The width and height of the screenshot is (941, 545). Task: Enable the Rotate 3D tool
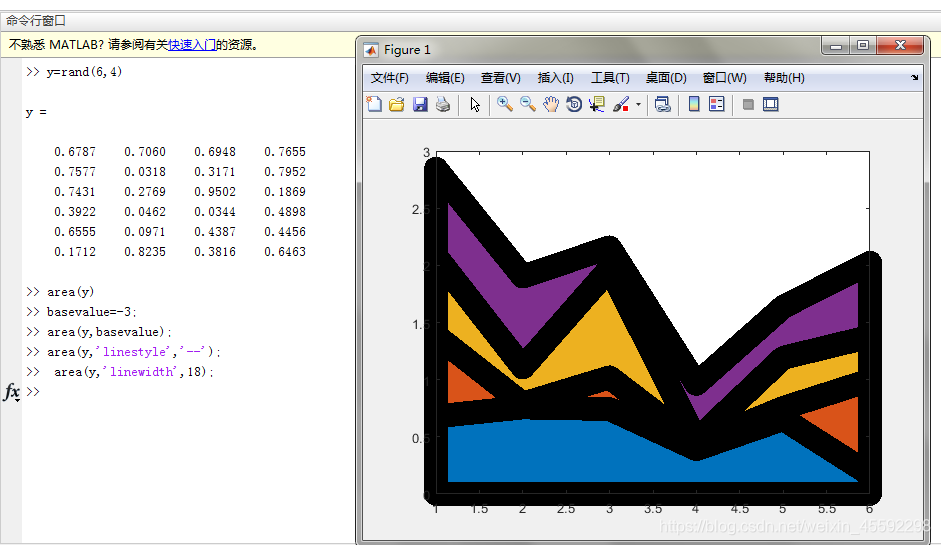point(574,104)
